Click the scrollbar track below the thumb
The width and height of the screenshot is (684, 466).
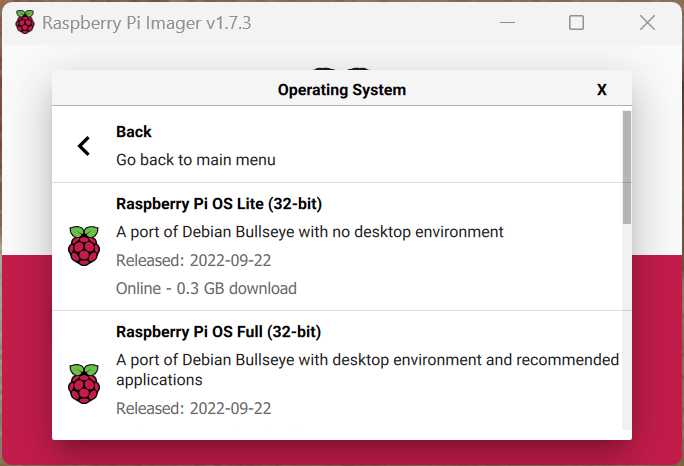click(x=627, y=327)
